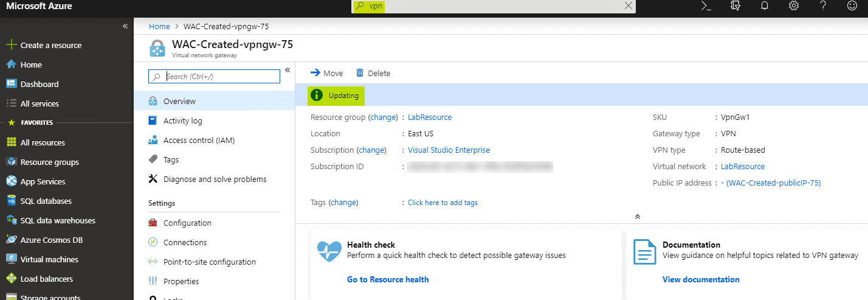
Task: Open Virtual machines in sidebar
Action: 49,259
